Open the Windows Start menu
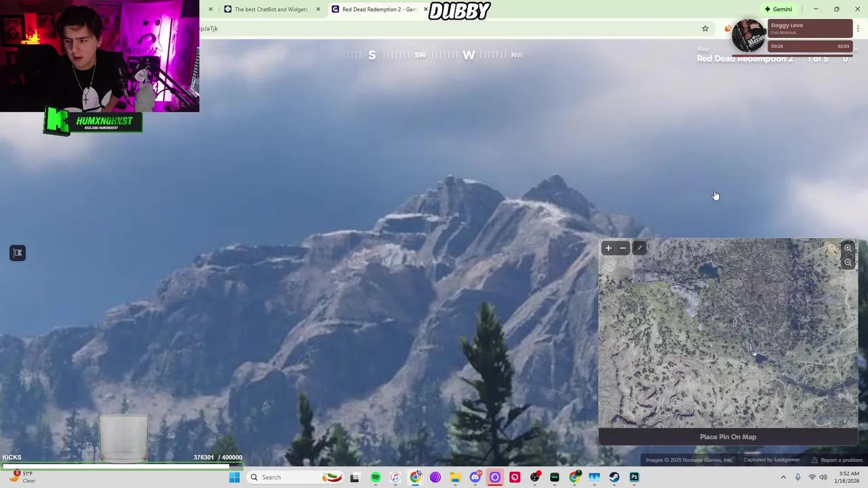 pos(235,477)
